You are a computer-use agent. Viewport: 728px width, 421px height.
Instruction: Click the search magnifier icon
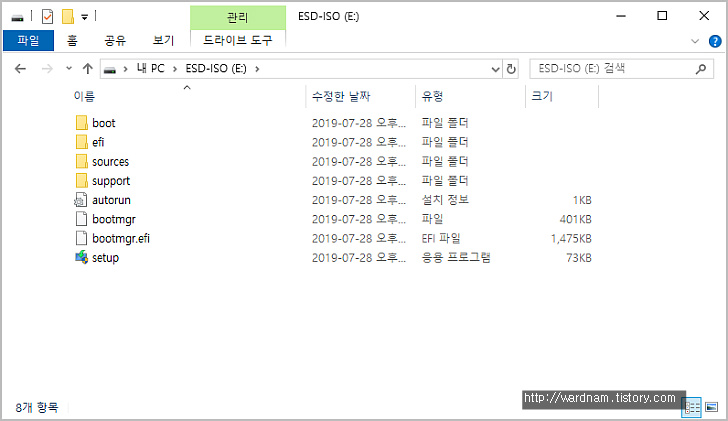pos(701,69)
